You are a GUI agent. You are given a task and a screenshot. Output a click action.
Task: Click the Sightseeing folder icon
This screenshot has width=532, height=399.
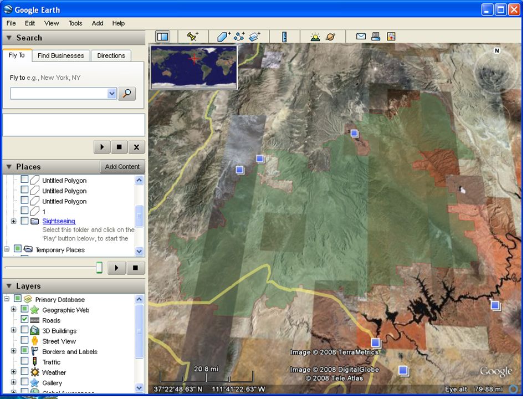click(34, 221)
